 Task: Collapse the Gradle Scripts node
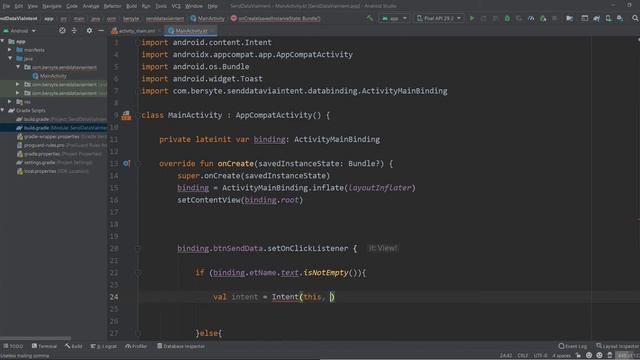[x=3, y=110]
